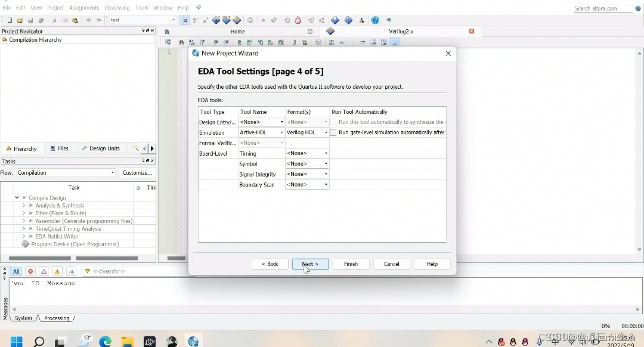Click the globe icon by altera search
644x347 pixels.
click(x=638, y=8)
